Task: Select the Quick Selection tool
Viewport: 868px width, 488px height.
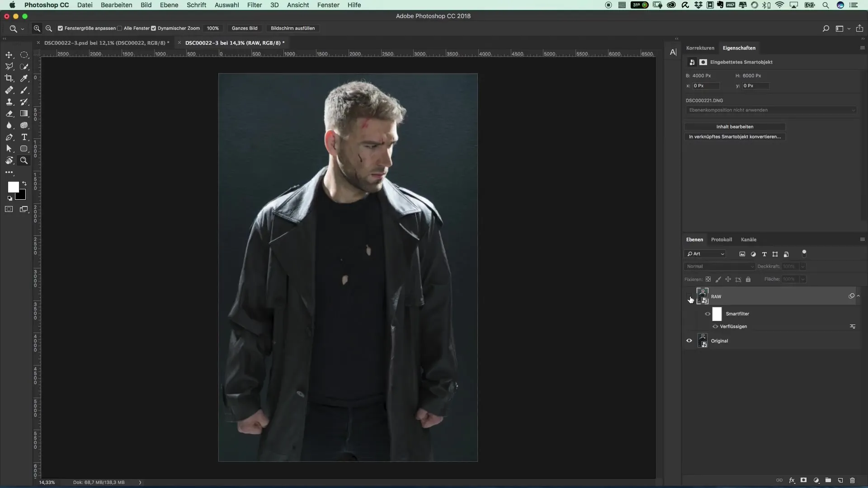Action: (x=24, y=66)
